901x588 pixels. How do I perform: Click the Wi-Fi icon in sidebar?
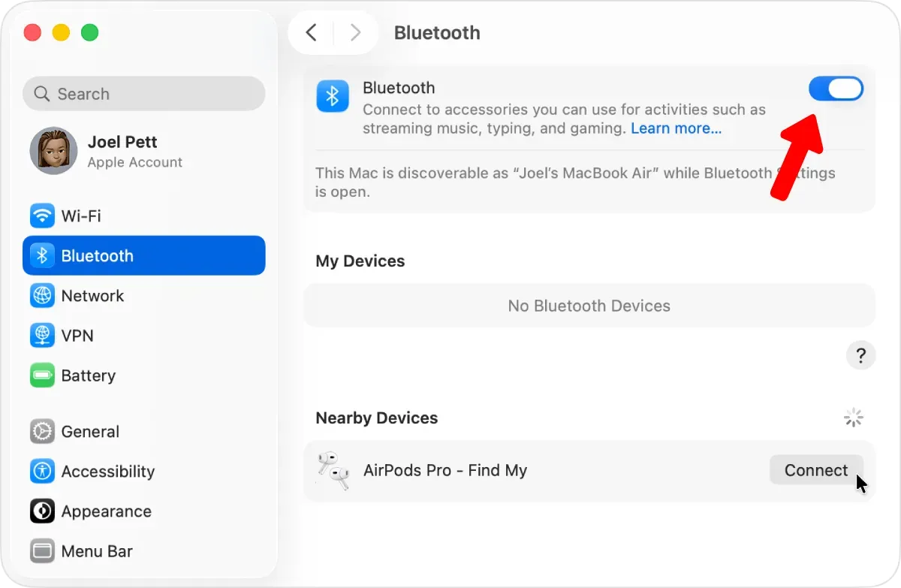pos(42,216)
